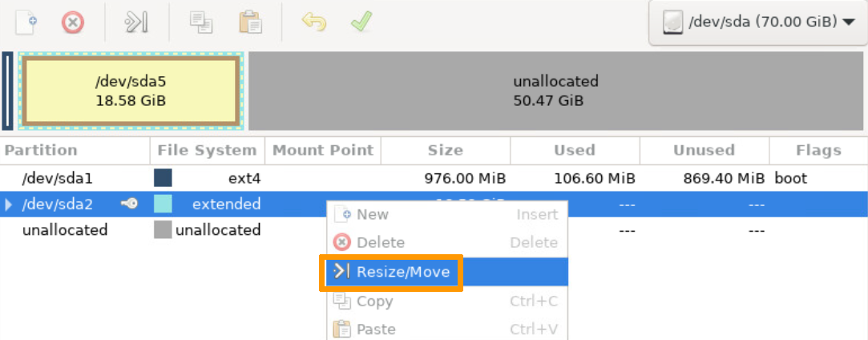
Task: Sort by the Partition column header
Action: pyautogui.click(x=41, y=150)
